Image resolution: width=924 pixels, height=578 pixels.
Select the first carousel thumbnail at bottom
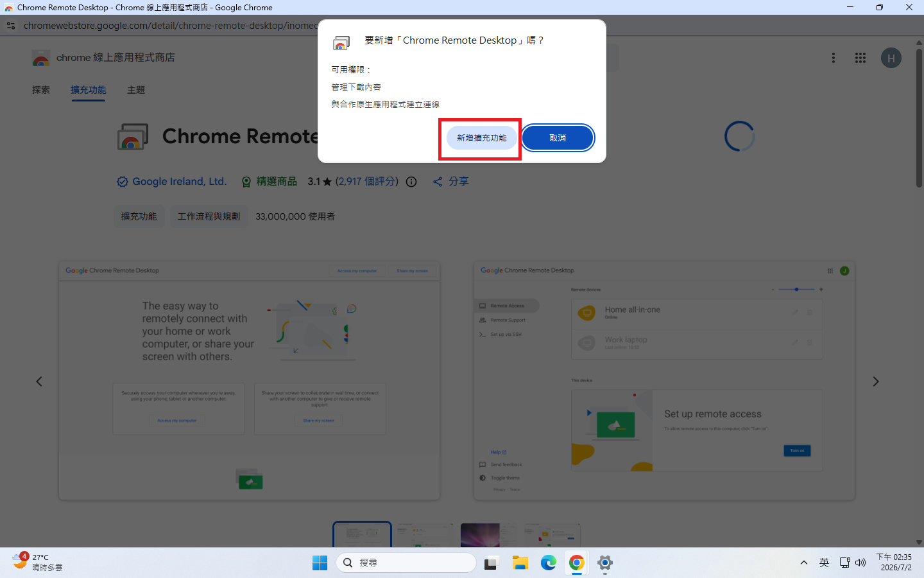click(x=362, y=534)
